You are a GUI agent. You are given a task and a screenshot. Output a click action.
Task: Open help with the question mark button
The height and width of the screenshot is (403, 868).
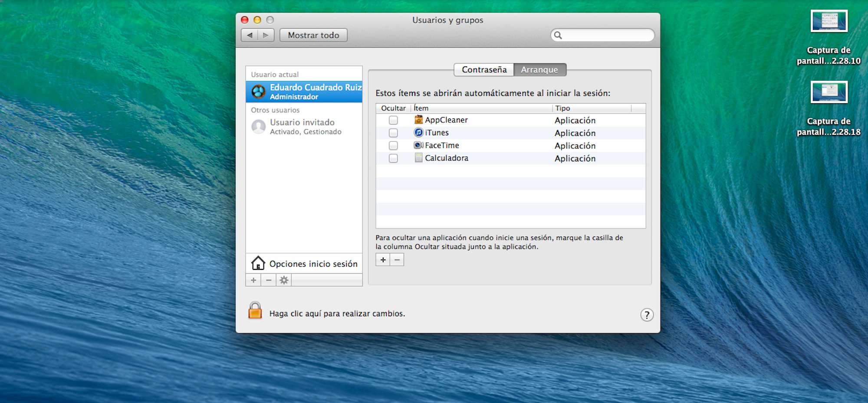click(647, 315)
